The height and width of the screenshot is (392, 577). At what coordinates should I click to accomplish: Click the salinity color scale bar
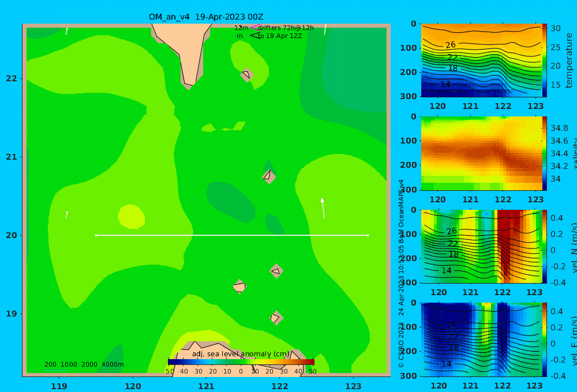tap(544, 153)
